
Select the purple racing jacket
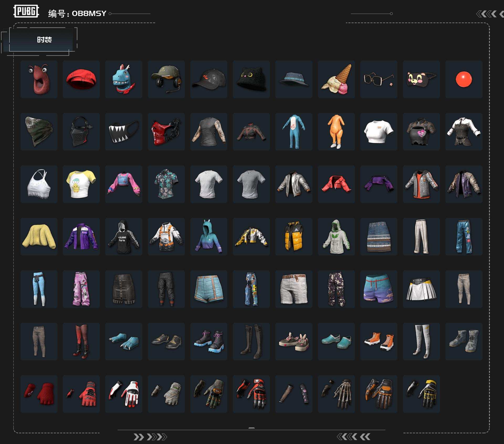[81, 237]
